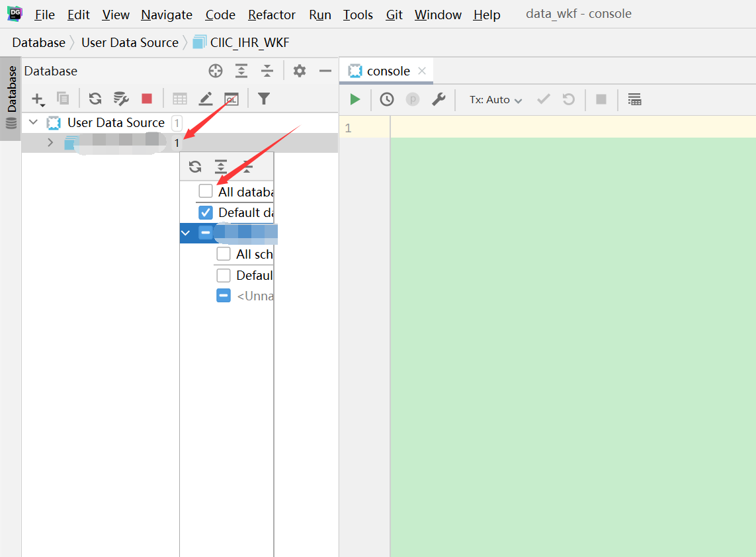Disconnect with the red stop icon
756x557 pixels.
(147, 99)
